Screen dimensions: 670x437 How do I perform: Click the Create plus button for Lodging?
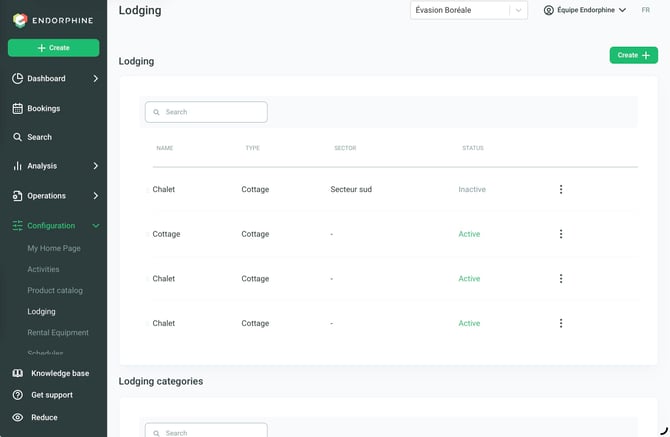tap(634, 55)
